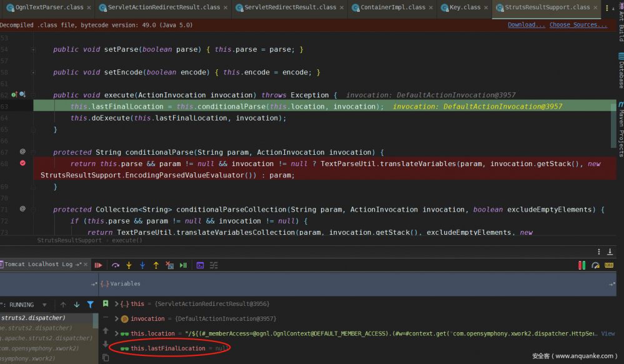Expand the invocation variable node

click(117, 318)
